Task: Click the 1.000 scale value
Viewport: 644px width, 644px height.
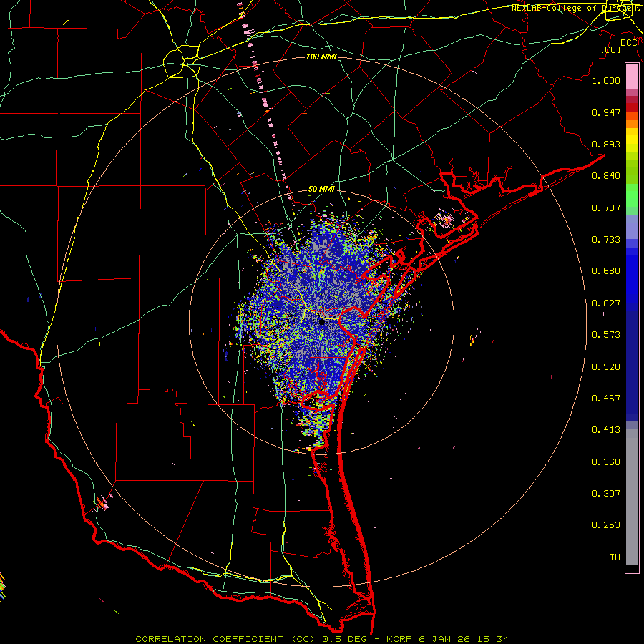Action: click(x=606, y=80)
